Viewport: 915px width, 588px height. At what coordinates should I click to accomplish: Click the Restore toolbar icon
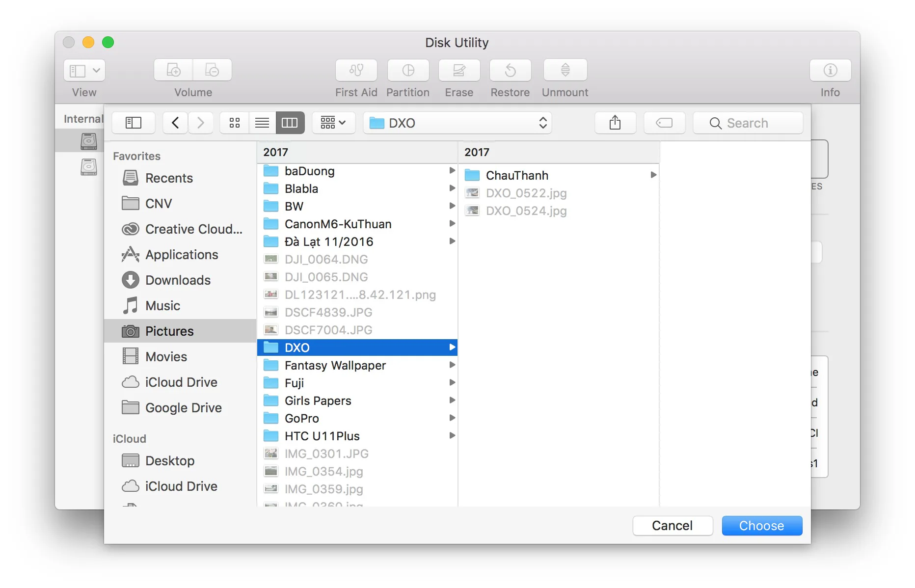point(510,70)
